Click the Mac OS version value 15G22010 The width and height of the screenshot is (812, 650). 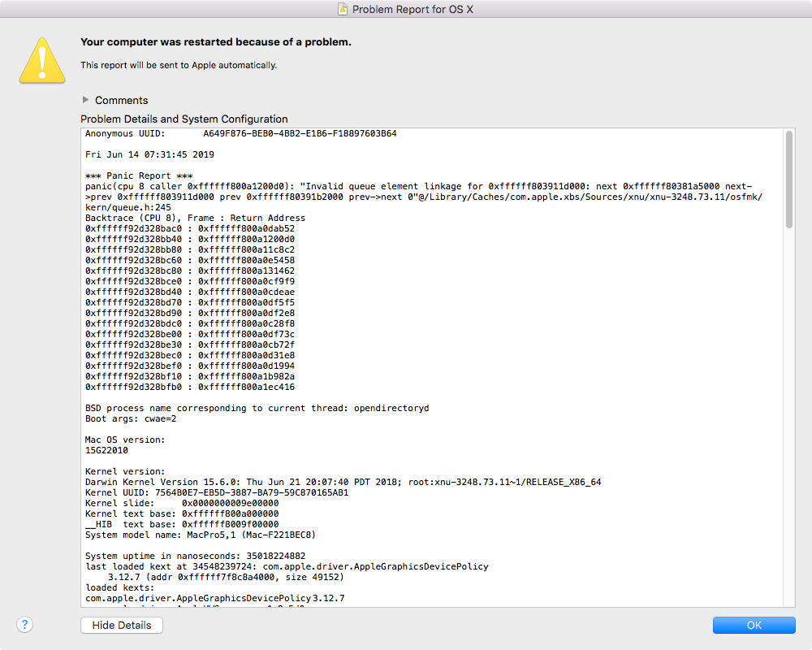point(106,450)
